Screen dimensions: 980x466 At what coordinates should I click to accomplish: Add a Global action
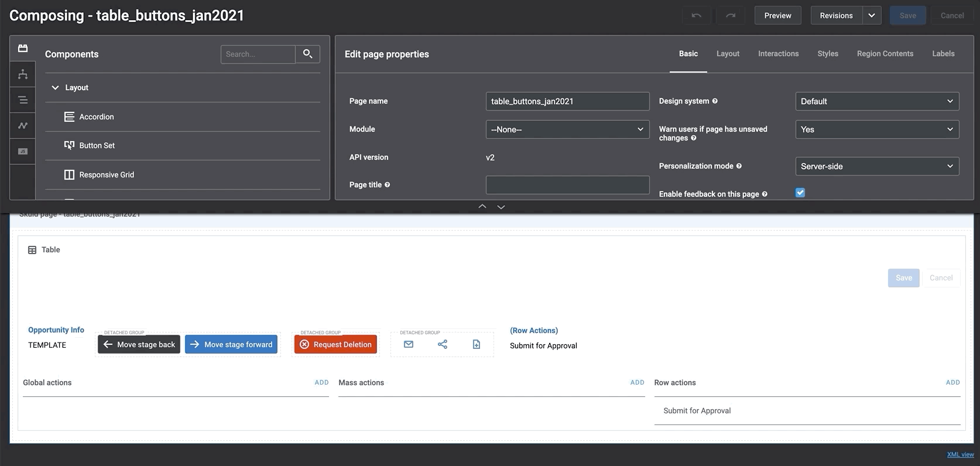pyautogui.click(x=321, y=382)
